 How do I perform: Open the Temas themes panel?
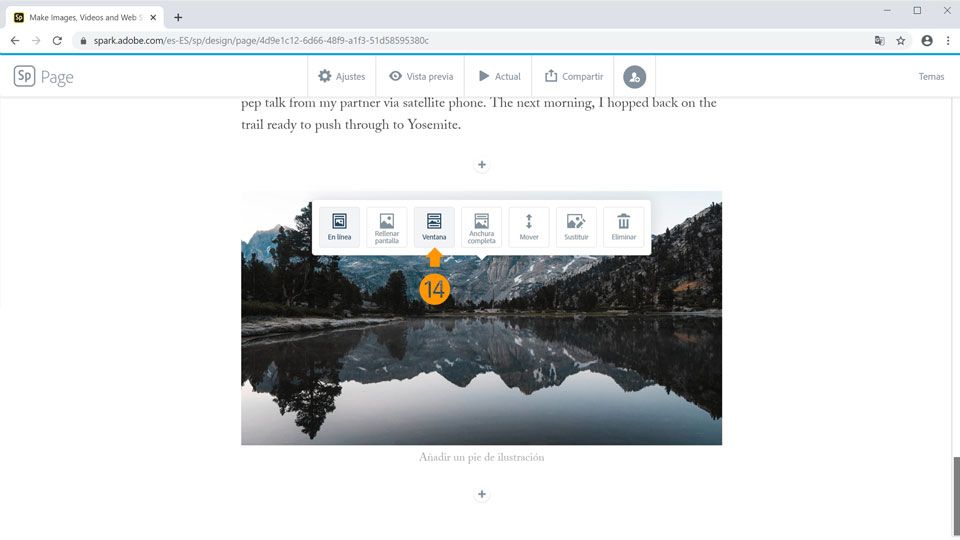pos(931,77)
